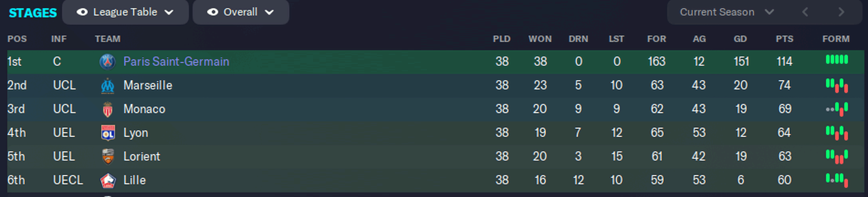Screen dimensions: 868x197
Task: Click the Lorient club crest icon
Action: point(108,157)
